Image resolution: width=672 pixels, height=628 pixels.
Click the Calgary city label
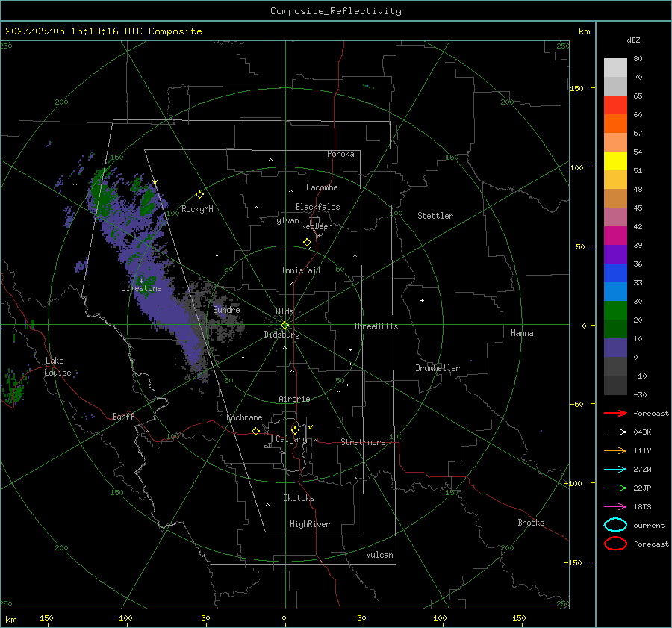(x=291, y=439)
